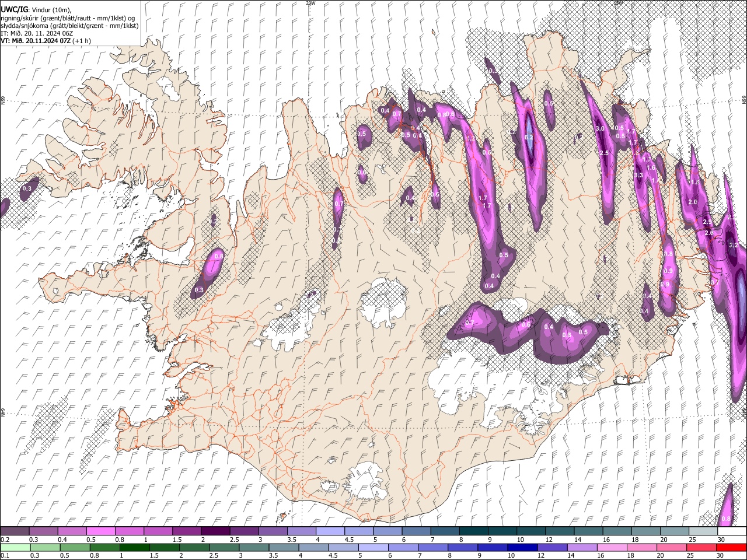Click the 15W longitude label at top
Image resolution: width=747 pixels, height=560 pixels.
coord(618,3)
